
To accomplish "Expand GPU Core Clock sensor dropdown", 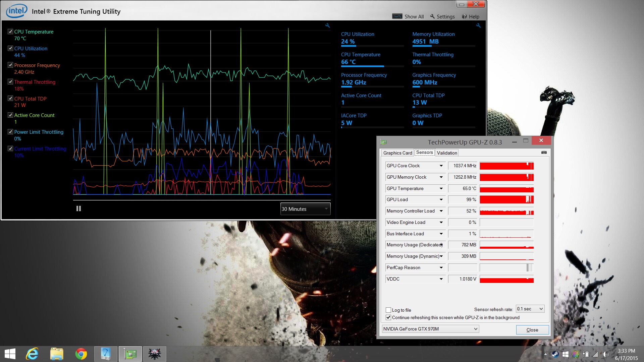I will tap(441, 166).
